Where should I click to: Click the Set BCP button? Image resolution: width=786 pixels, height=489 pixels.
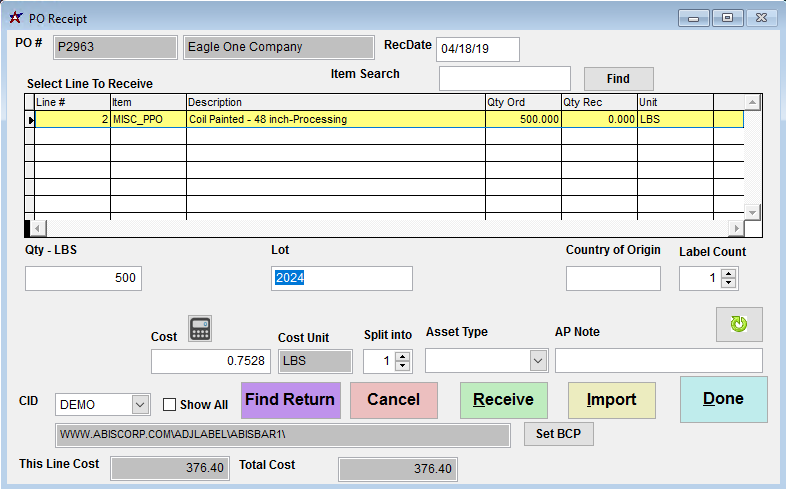[x=558, y=435]
